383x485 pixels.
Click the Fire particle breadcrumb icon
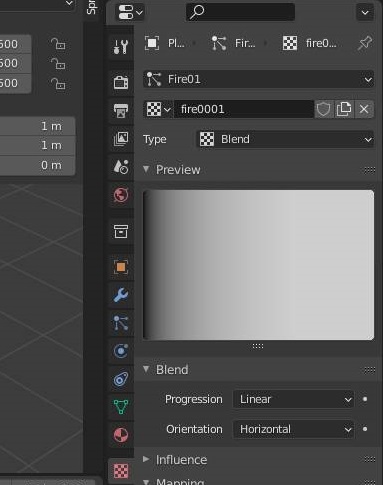point(219,43)
